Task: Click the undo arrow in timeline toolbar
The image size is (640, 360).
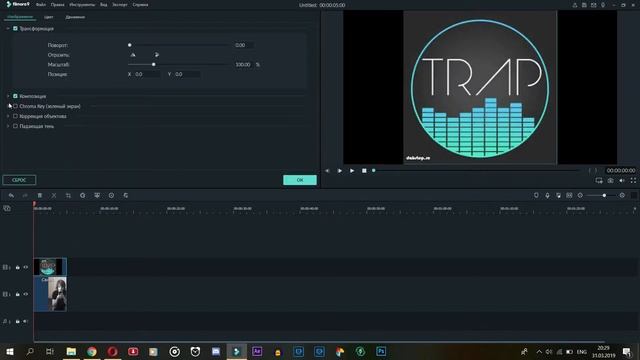Action: (x=11, y=196)
